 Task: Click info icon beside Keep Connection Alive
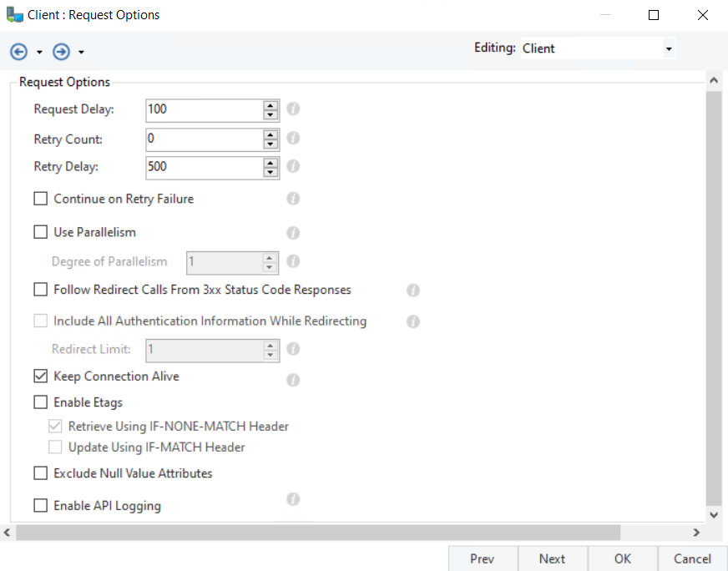[x=293, y=380]
